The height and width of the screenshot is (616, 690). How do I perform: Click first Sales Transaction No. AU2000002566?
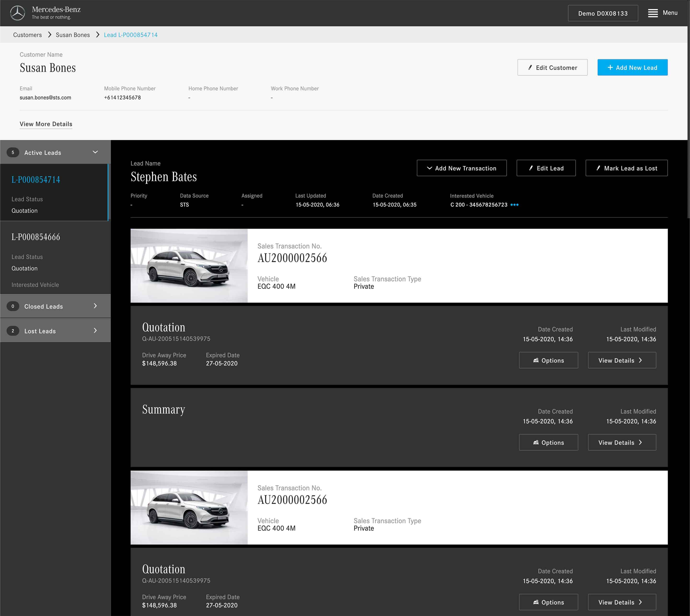point(292,258)
